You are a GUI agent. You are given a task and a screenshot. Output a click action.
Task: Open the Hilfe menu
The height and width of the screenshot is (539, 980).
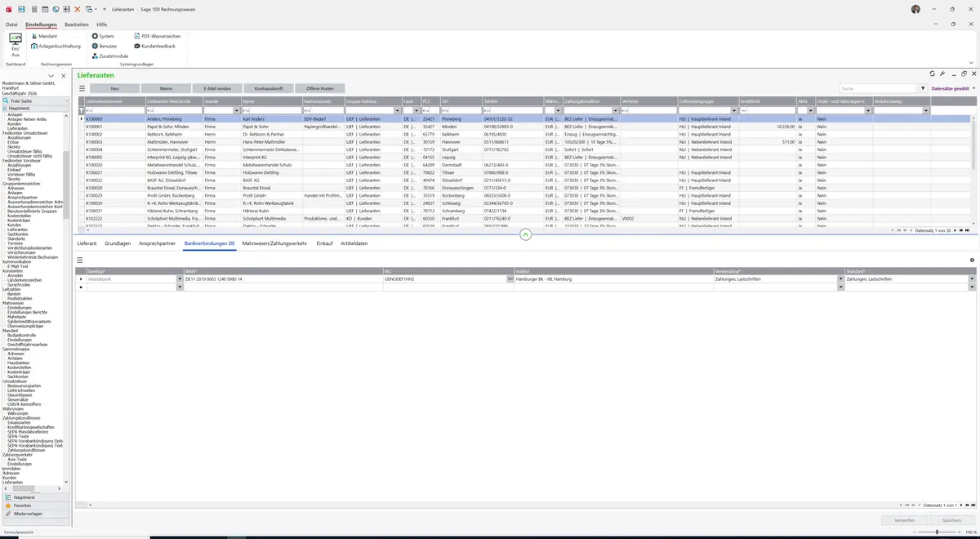point(102,24)
